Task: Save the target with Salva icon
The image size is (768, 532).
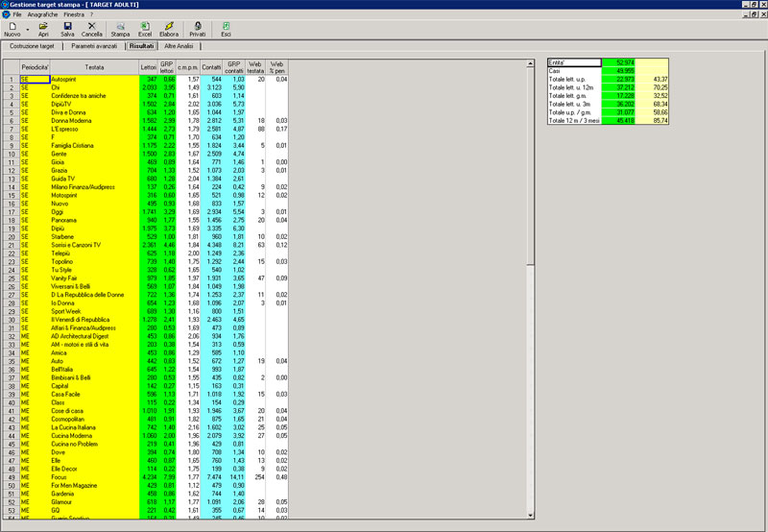Action: click(67, 27)
